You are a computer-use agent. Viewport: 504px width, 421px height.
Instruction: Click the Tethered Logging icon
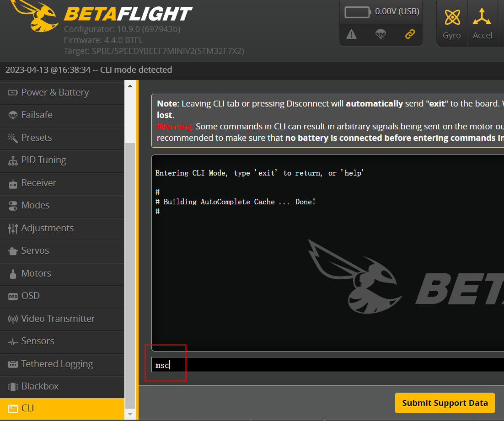pos(13,364)
